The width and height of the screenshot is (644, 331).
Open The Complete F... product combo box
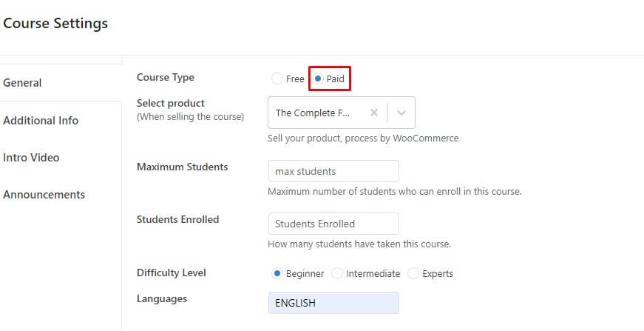pos(318,113)
